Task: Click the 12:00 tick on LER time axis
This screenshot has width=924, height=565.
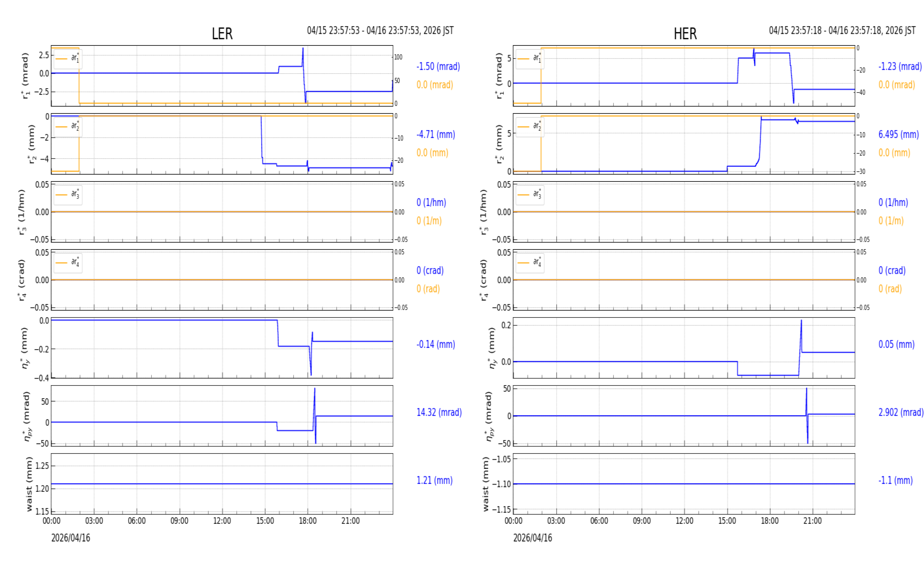Action: [x=222, y=521]
